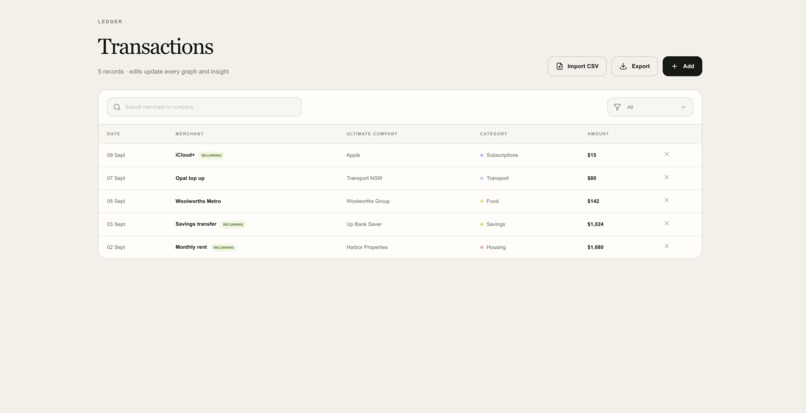The image size is (806, 413).
Task: Click the Import CSV button
Action: pyautogui.click(x=577, y=66)
